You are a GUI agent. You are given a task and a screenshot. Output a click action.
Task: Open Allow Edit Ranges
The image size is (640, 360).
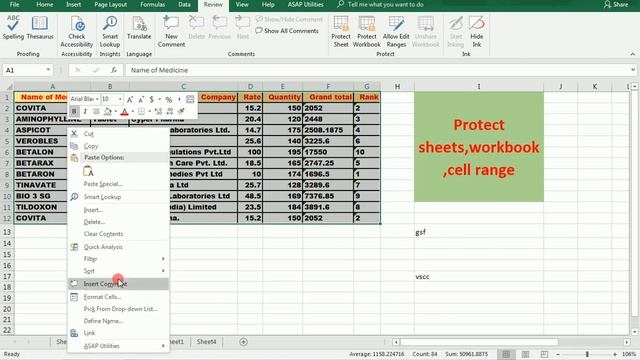[396, 32]
